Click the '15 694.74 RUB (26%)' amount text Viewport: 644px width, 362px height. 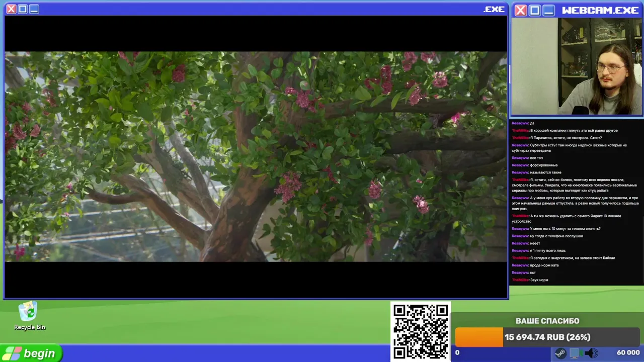tap(547, 337)
